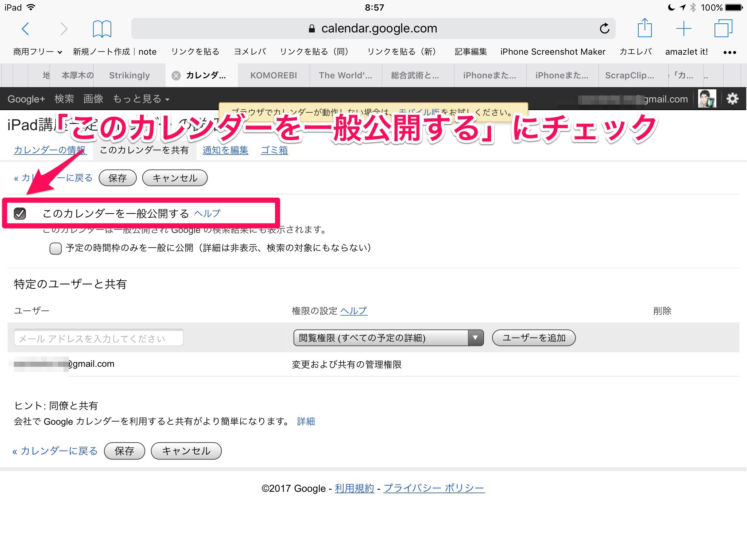
Task: Uncheck このカレンダーを一般公開する checkbox
Action: pyautogui.click(x=20, y=213)
